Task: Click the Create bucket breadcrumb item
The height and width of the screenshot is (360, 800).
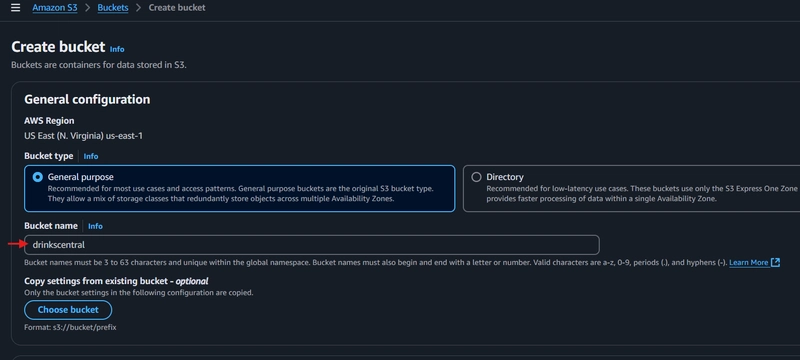Action: tap(177, 8)
